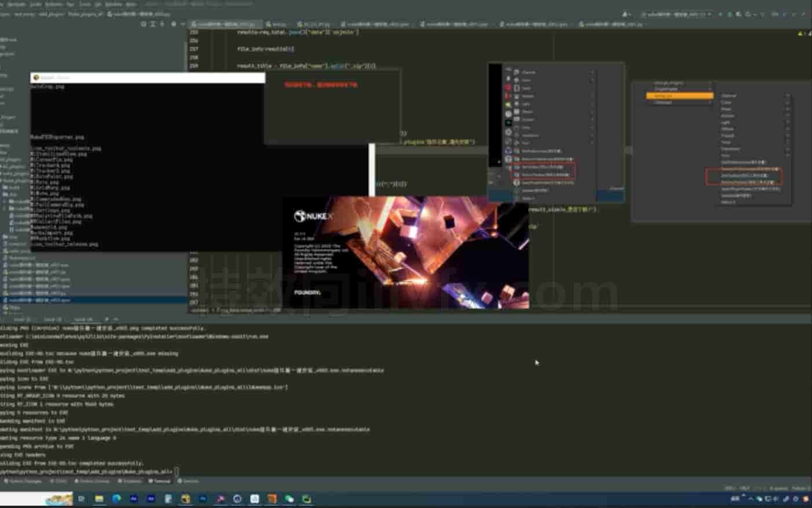Add a new terminal session tab
Screen dimensions: 812x508
[x=107, y=319]
